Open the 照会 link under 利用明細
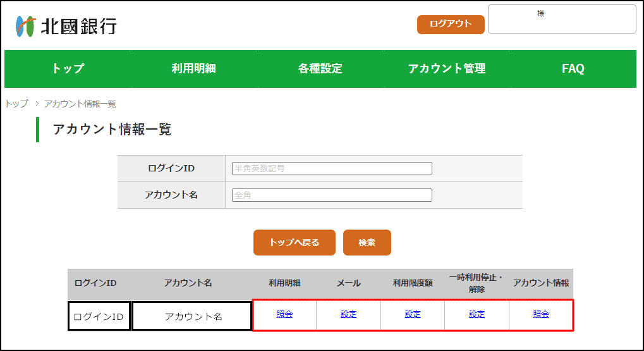 tap(284, 314)
